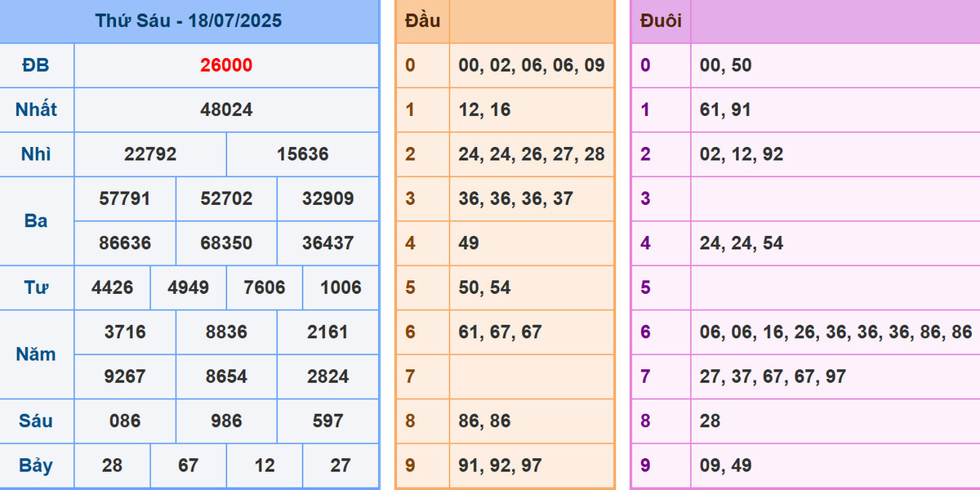Click the Bảy row label

(36, 465)
